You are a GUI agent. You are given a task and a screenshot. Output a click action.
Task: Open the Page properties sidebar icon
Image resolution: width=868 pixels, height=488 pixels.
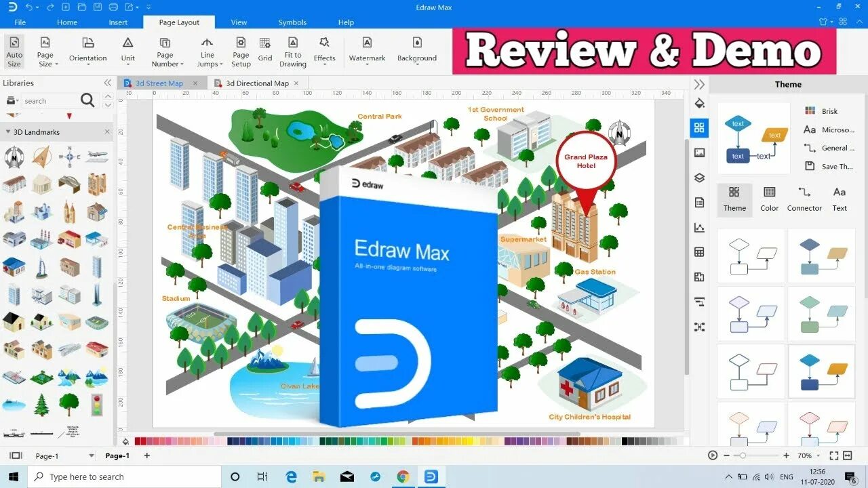700,203
